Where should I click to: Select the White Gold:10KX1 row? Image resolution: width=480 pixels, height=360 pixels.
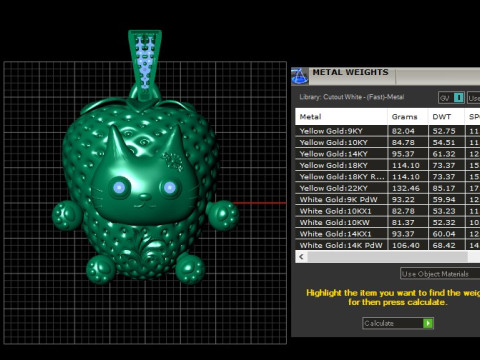click(x=388, y=211)
